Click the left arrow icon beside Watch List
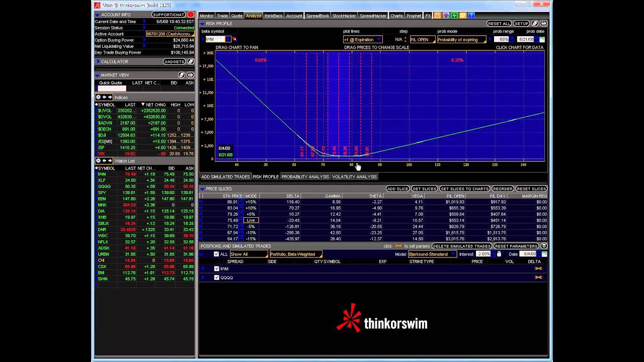 click(104, 161)
